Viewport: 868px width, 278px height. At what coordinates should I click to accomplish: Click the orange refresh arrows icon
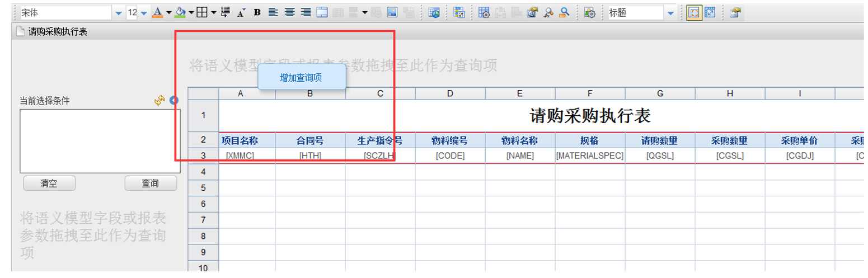pos(159,100)
